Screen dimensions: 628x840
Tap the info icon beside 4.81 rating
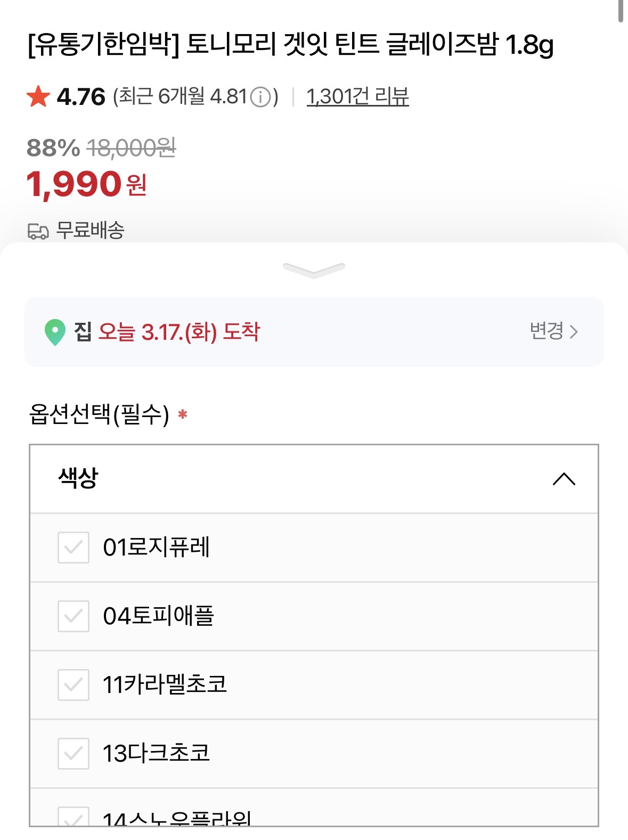(x=260, y=97)
